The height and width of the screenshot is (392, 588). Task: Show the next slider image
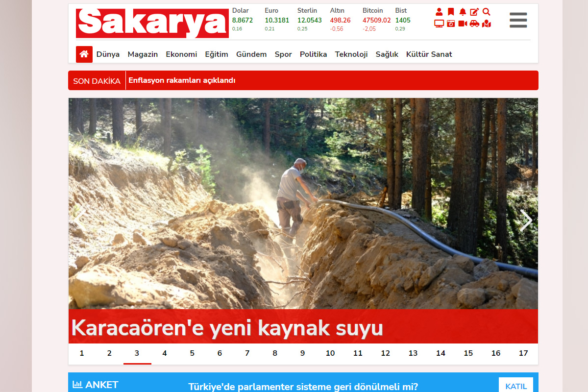pyautogui.click(x=526, y=220)
